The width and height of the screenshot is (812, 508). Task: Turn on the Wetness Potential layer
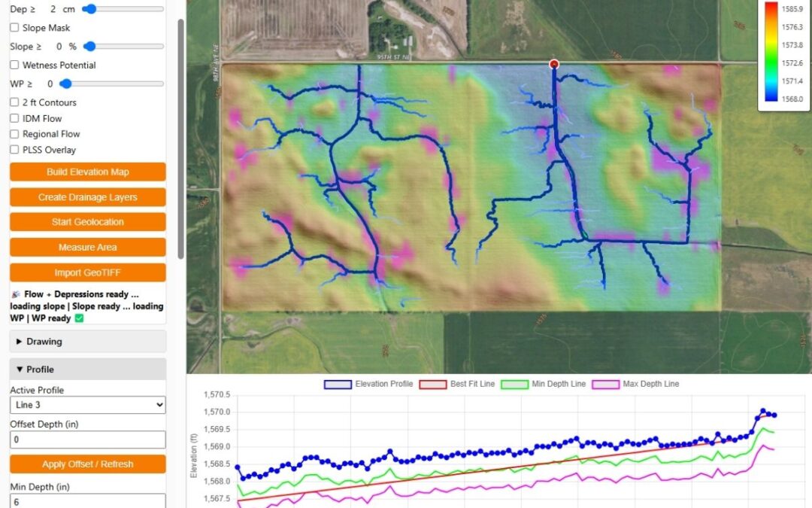click(14, 65)
